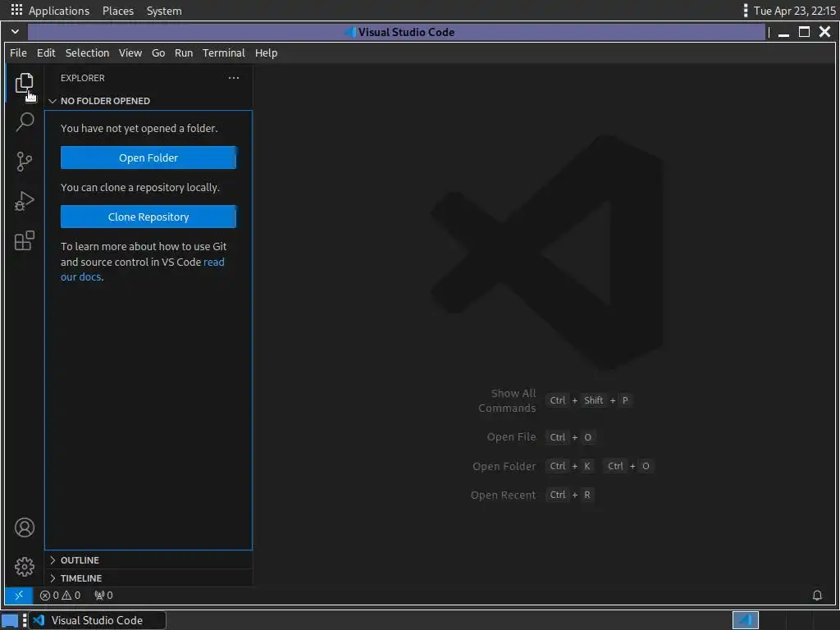Click the Clone Repository button
Image resolution: width=840 pixels, height=630 pixels.
[x=148, y=217]
